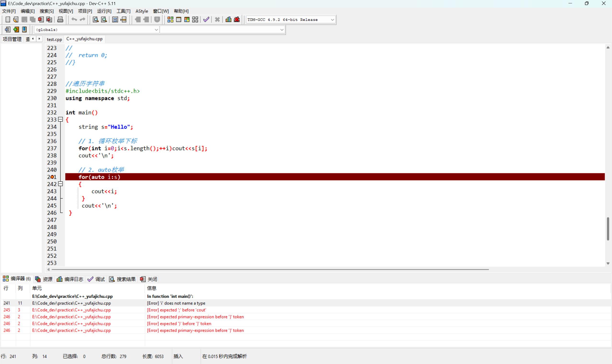Click the vertical scrollbar thumb in editor

[608, 229]
